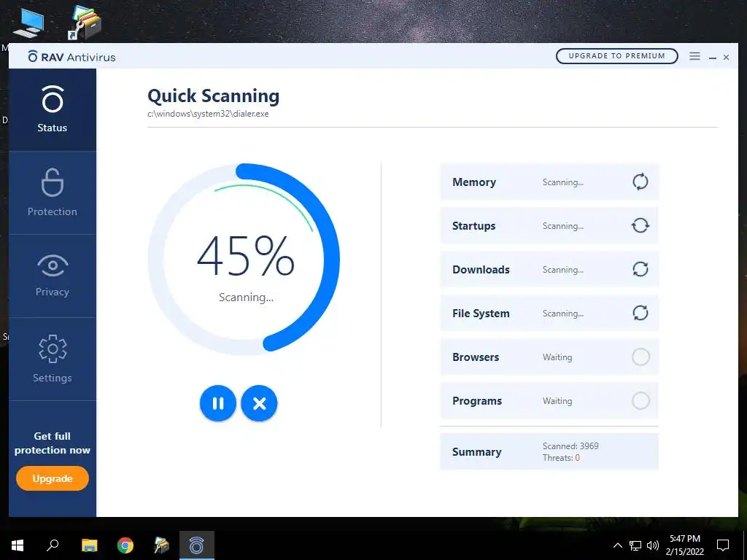Click the orange Upgrade button
This screenshot has height=560, width=747.
tap(53, 478)
